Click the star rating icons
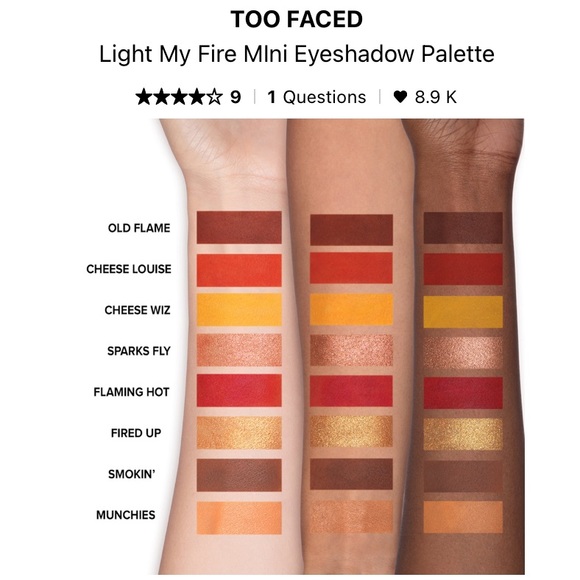Screen dimensions: 580x580 point(179,97)
